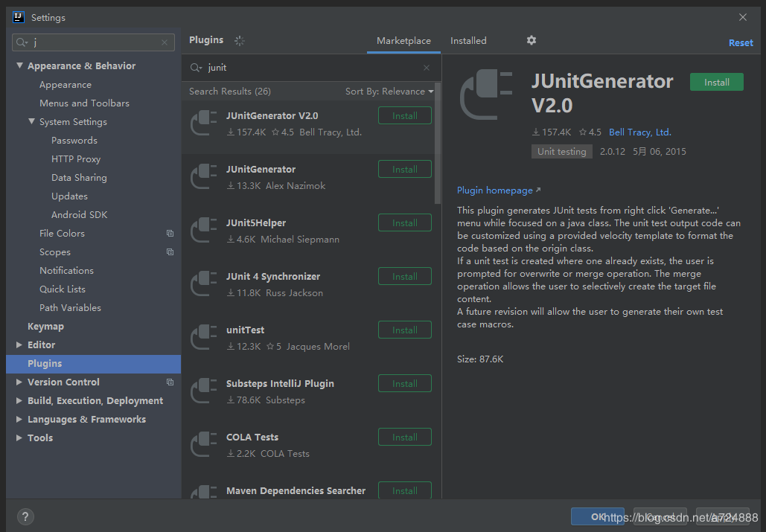The image size is (766, 532).
Task: Install JUnitGenerator by Alex Nazimok
Action: pyautogui.click(x=404, y=170)
